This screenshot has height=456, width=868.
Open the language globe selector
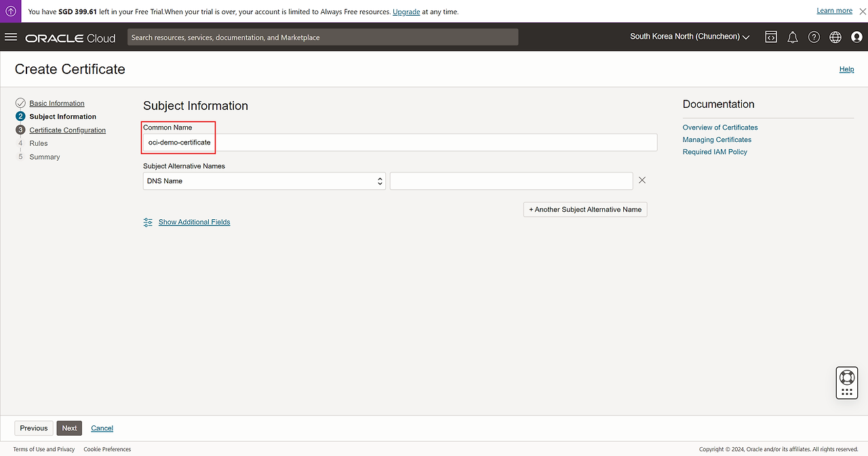[835, 37]
